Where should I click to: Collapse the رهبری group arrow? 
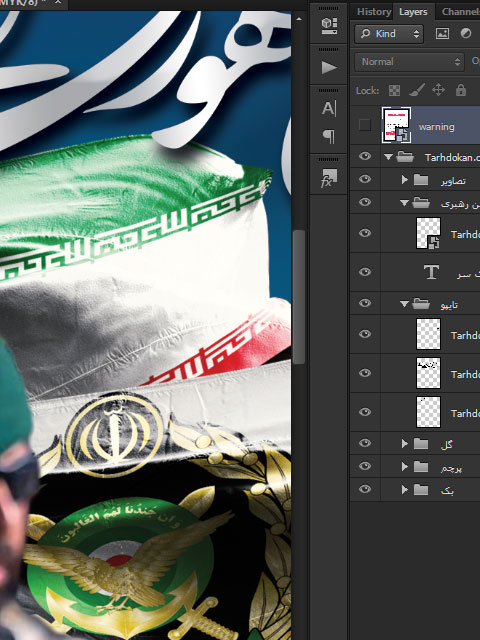click(404, 202)
